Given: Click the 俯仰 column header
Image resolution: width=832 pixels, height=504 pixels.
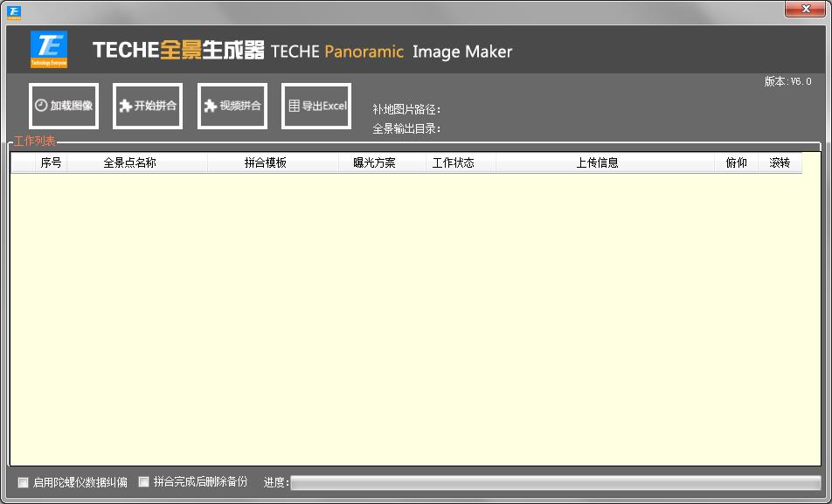Looking at the screenshot, I should tap(736, 162).
